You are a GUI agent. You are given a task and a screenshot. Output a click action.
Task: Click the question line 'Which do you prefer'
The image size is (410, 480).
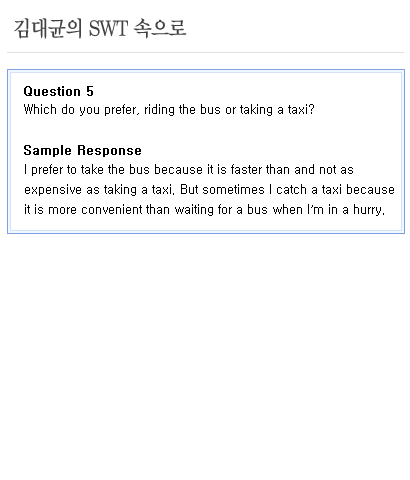coord(169,110)
